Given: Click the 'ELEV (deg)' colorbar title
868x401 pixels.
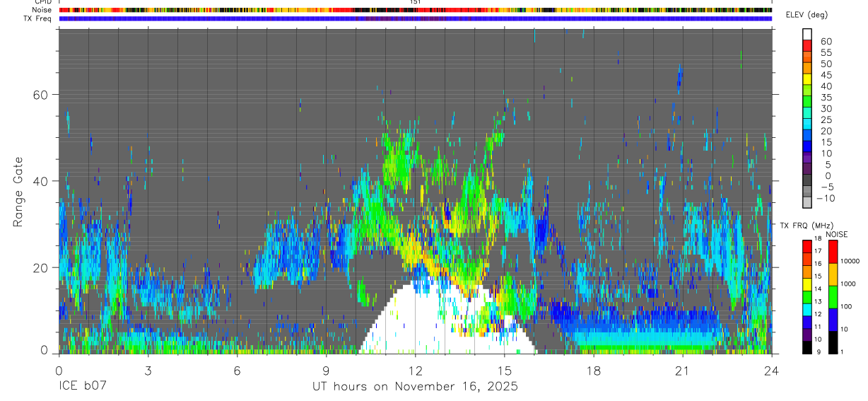Looking at the screenshot, I should point(806,16).
